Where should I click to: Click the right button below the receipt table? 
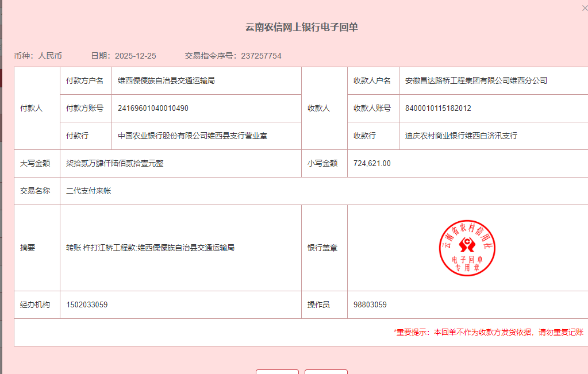coord(326,371)
